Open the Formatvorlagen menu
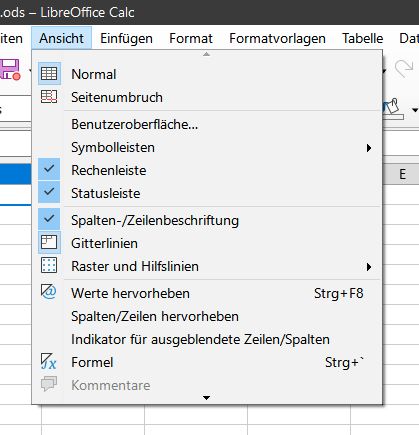 click(x=277, y=38)
